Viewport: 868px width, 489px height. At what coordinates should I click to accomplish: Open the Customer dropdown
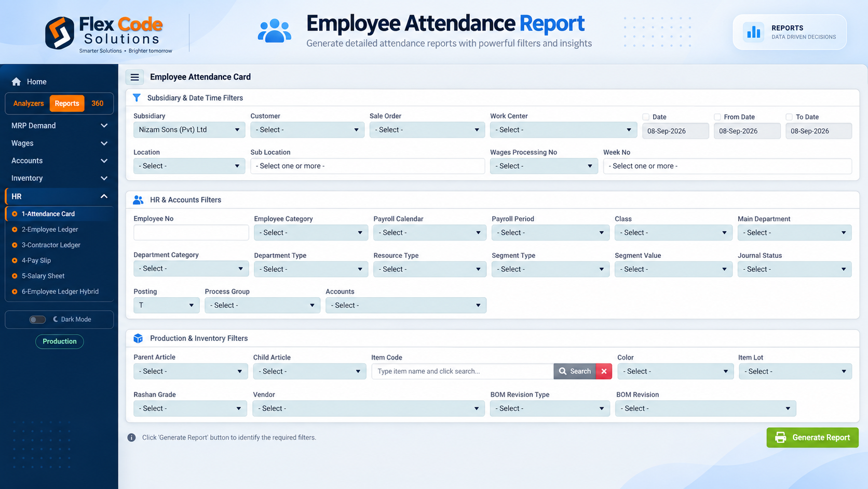click(x=307, y=130)
